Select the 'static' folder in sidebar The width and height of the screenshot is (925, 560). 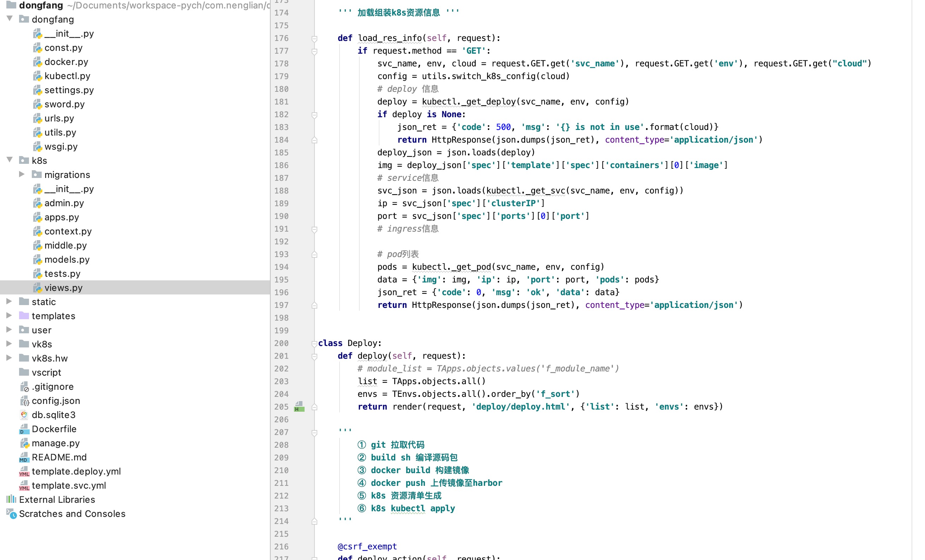point(44,302)
